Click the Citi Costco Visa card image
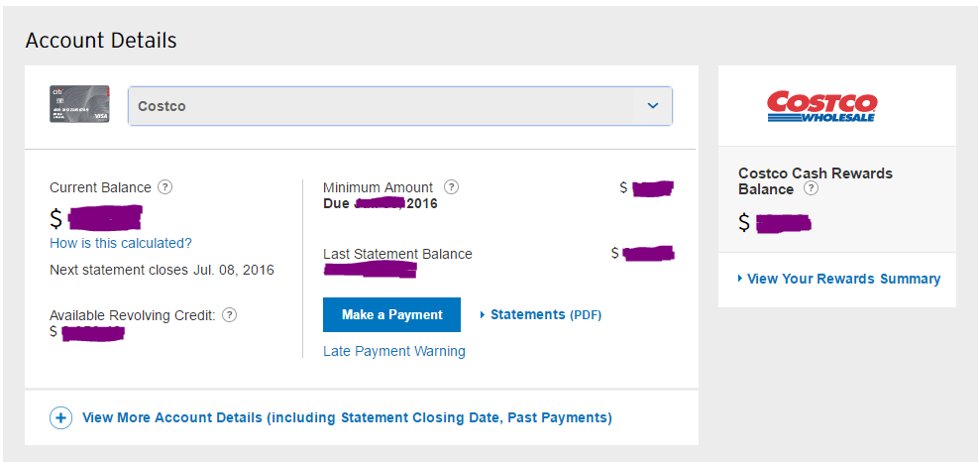Viewport: 980px width, 462px height. point(79,104)
